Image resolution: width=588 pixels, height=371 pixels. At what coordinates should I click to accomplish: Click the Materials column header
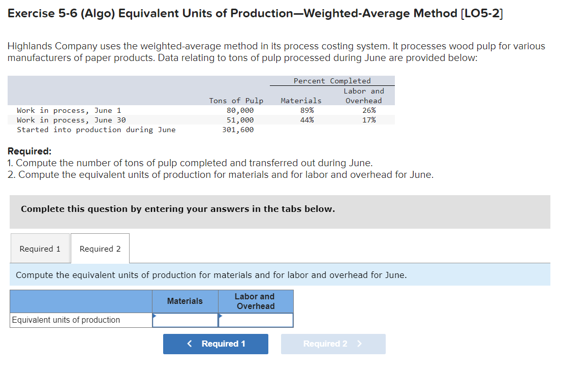[x=185, y=301]
